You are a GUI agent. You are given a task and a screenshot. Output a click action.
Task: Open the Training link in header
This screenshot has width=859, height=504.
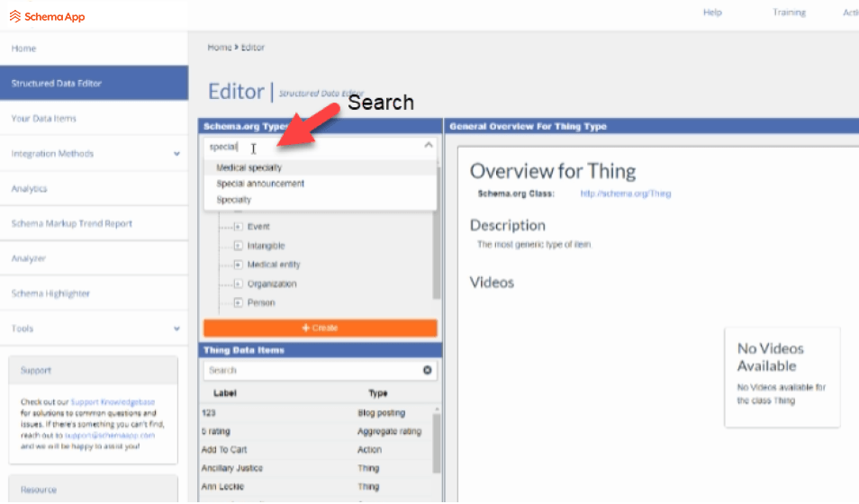point(789,12)
